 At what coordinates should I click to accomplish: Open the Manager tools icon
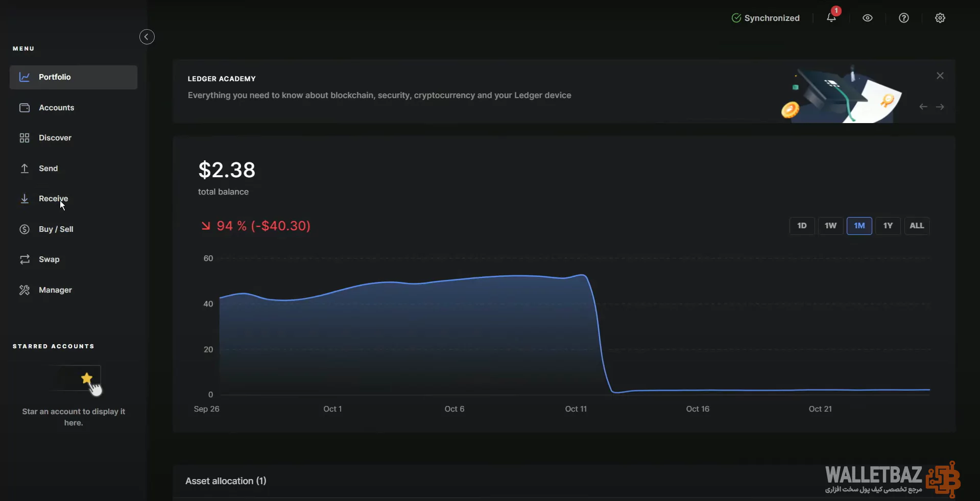click(x=25, y=290)
